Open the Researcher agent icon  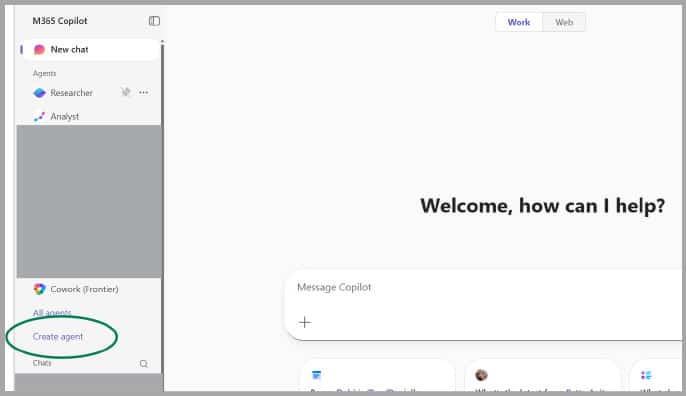[39, 93]
